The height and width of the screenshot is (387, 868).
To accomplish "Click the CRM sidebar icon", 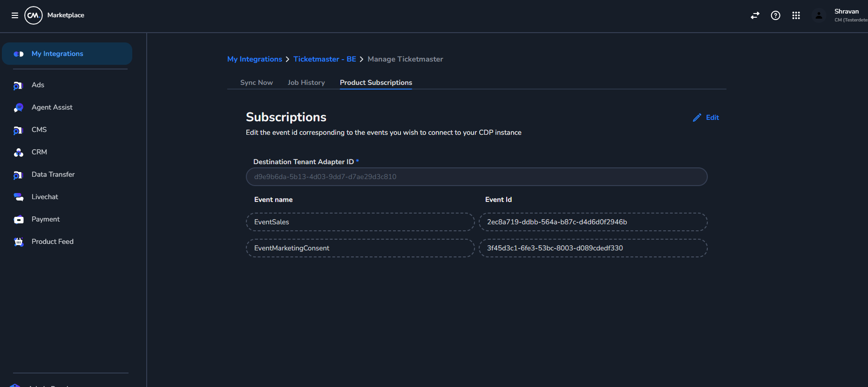I will tap(19, 152).
